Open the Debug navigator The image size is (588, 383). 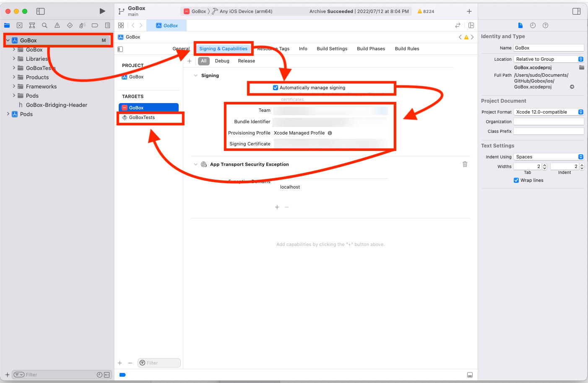point(82,26)
